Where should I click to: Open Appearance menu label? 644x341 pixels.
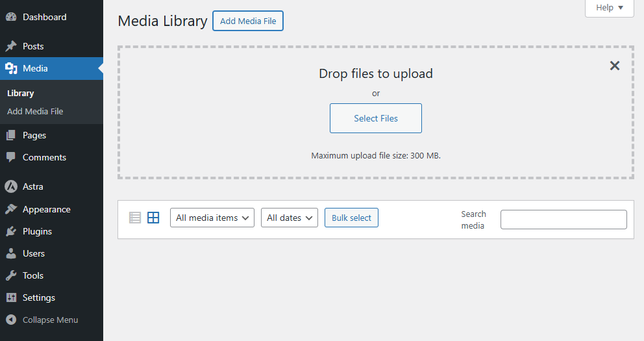(x=46, y=210)
